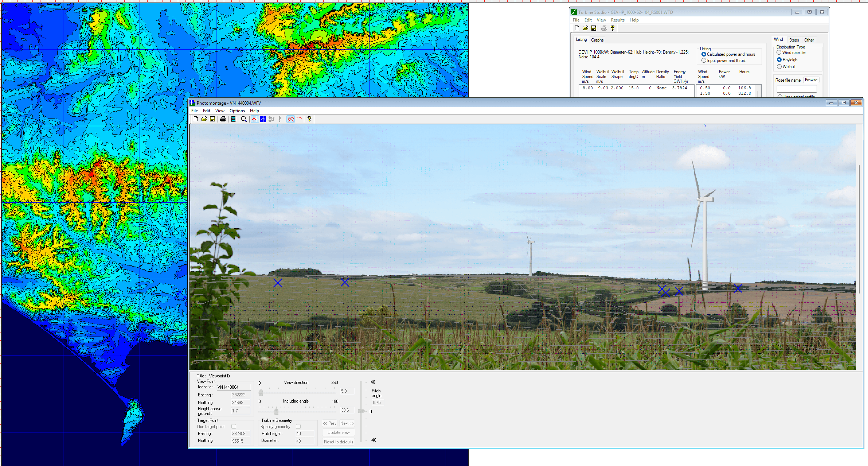The image size is (868, 466).
Task: Open Help question-mark icon in Photomontage toolbar
Action: [x=309, y=119]
